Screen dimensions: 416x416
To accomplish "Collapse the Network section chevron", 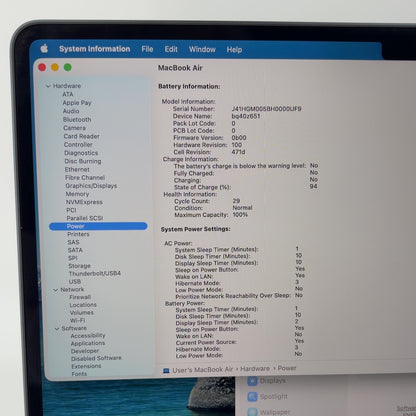I will 56,290.
